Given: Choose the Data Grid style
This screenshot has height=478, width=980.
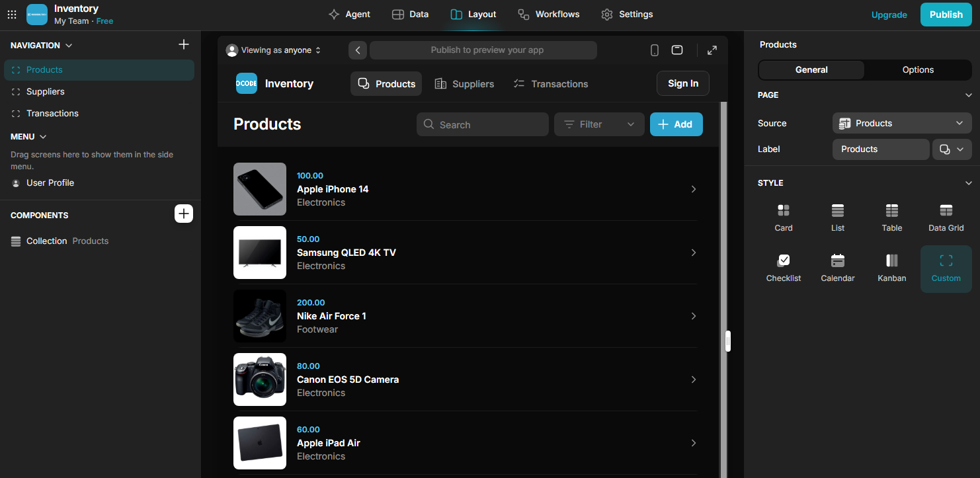Looking at the screenshot, I should click(946, 218).
